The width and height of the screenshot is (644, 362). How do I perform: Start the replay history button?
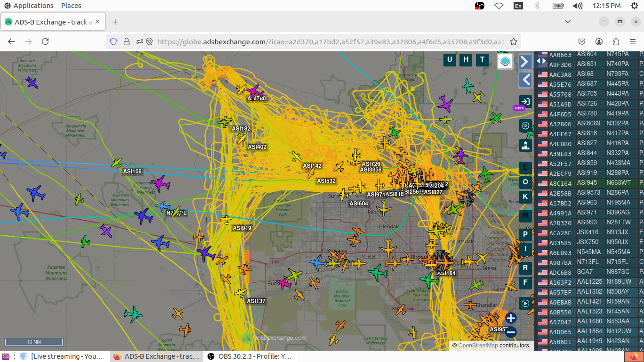click(525, 304)
